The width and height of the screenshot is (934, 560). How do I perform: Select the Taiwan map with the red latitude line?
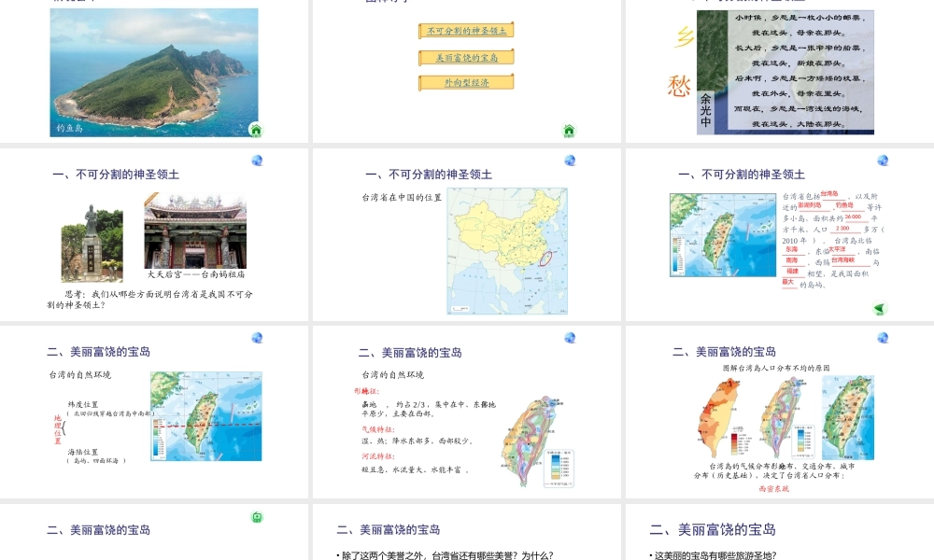pos(206,416)
